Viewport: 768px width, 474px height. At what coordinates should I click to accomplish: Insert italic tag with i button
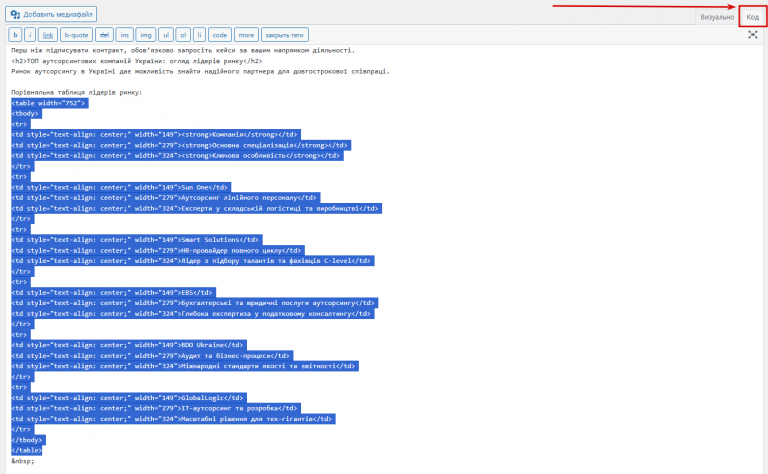pos(30,35)
